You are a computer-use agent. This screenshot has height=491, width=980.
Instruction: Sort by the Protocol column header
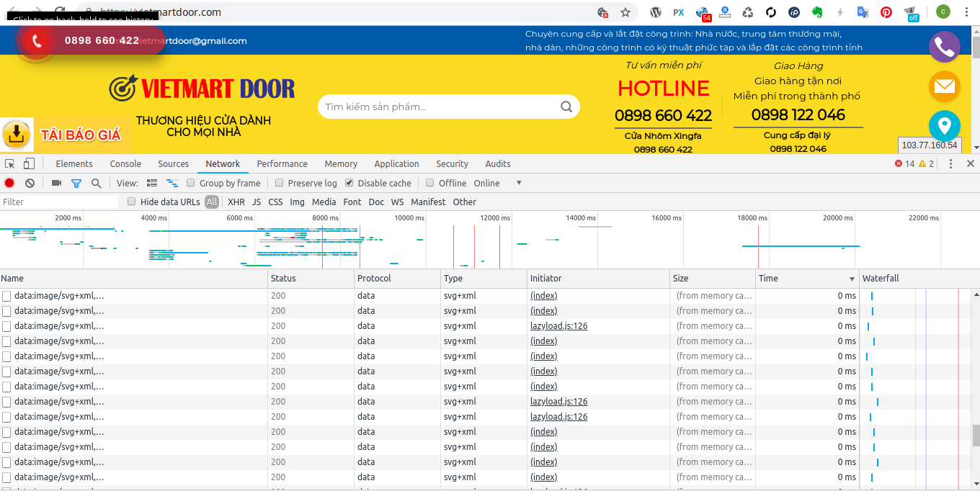point(398,279)
